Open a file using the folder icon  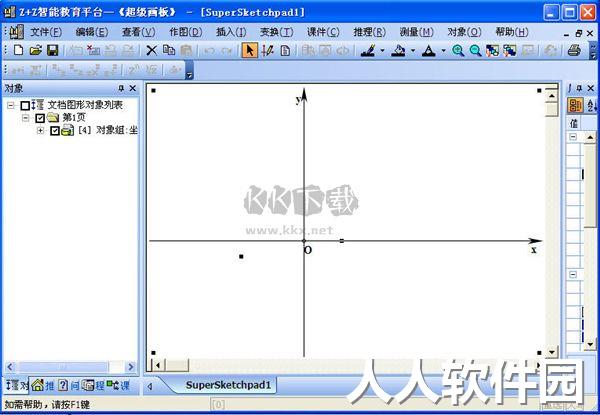36,50
